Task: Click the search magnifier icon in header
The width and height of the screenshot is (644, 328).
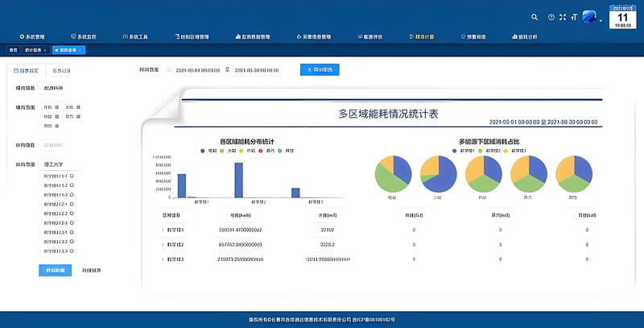Action: [535, 17]
